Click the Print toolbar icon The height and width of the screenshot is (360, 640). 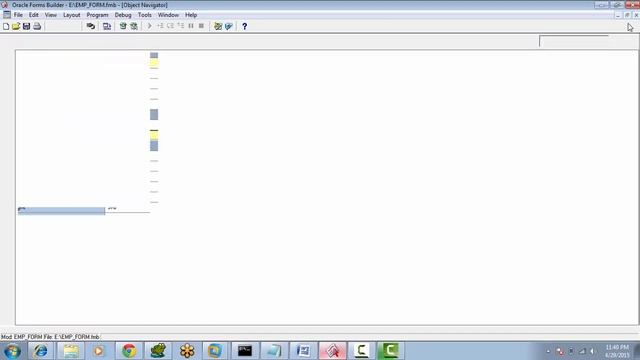[37, 26]
